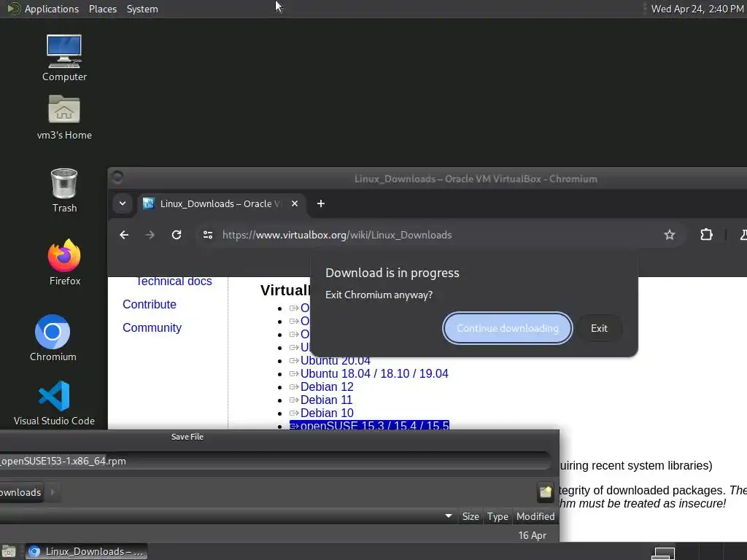Click the file name field in Save File
This screenshot has height=560, width=747.
(274, 461)
